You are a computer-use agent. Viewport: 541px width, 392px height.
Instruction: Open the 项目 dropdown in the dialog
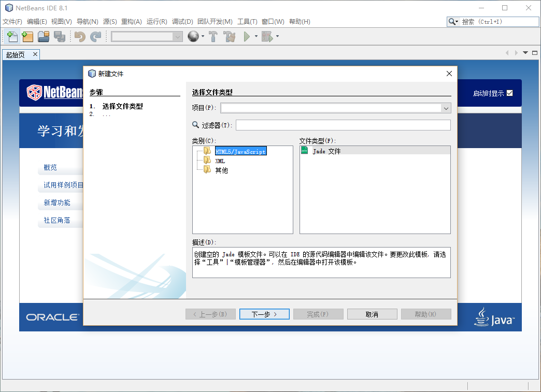tap(446, 108)
